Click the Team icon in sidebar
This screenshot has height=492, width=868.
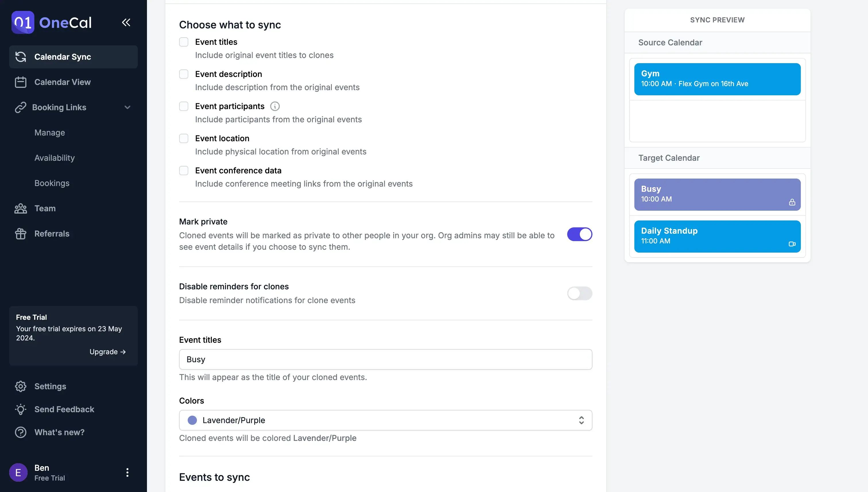(20, 208)
